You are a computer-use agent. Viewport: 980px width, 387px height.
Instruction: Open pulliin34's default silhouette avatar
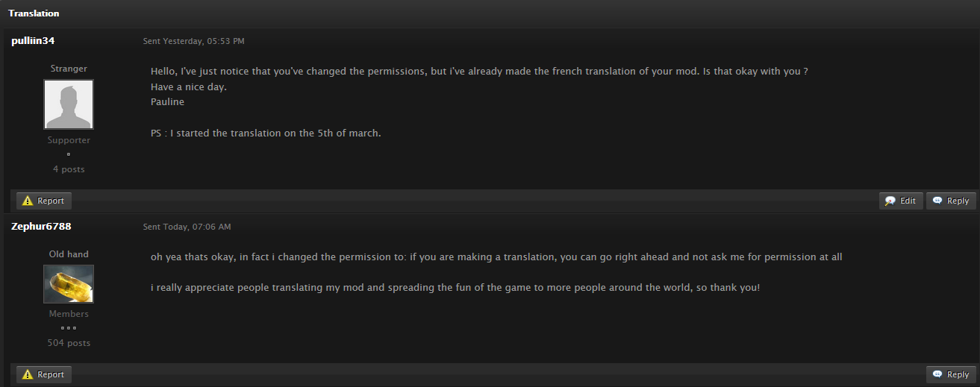[x=69, y=104]
